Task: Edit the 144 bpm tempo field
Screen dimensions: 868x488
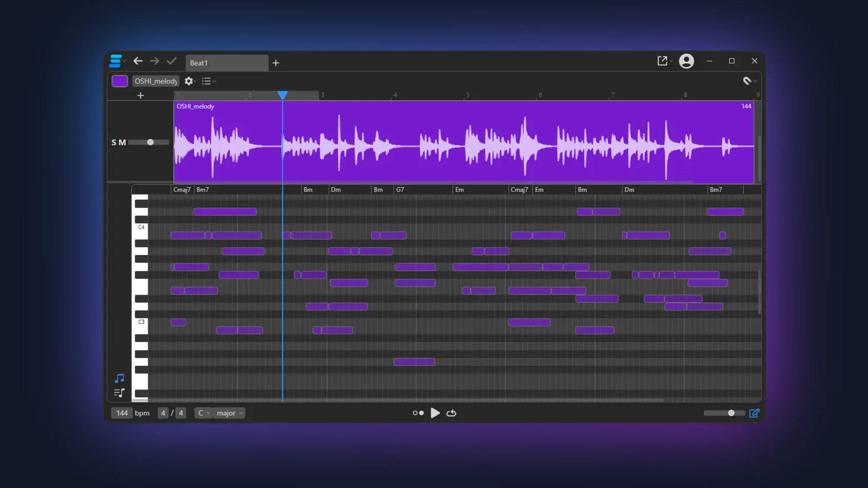Action: coord(122,413)
